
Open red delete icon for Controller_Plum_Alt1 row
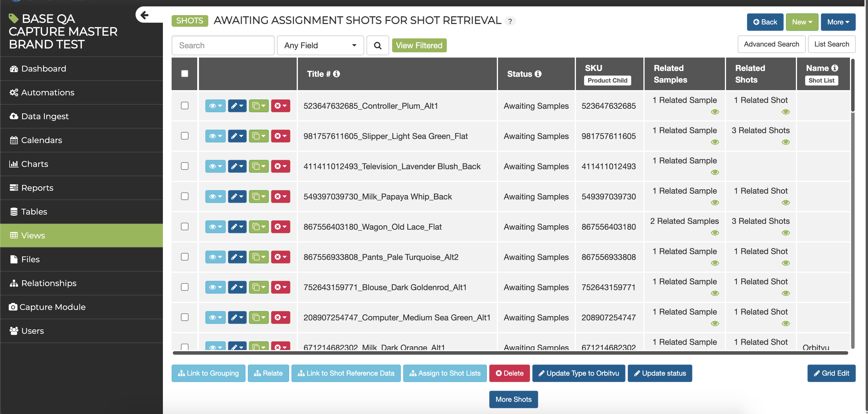(x=280, y=106)
